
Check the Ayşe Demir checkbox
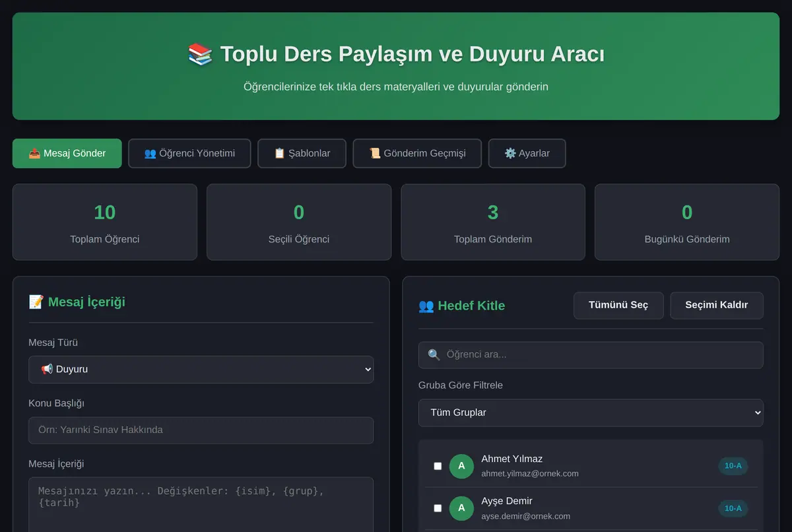(438, 508)
